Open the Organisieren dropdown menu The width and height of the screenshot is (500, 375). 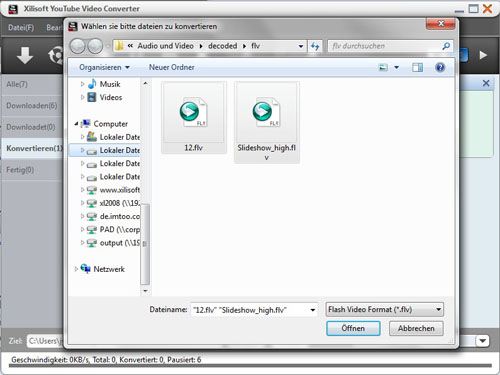point(104,67)
